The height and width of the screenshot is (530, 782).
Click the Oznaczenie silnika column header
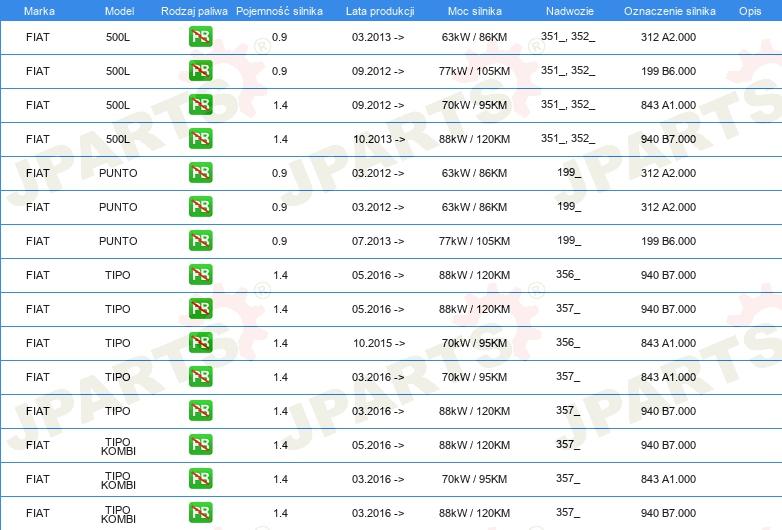[670, 11]
